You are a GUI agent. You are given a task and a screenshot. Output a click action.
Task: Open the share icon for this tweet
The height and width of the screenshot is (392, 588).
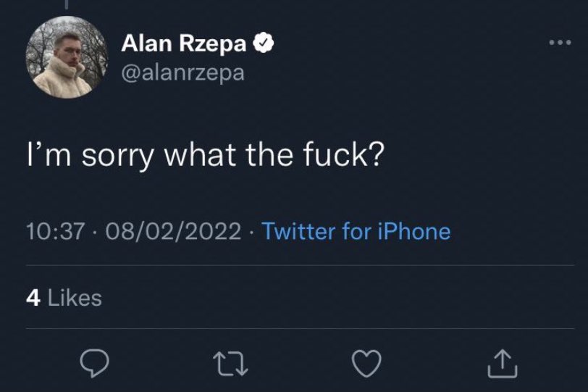502,364
